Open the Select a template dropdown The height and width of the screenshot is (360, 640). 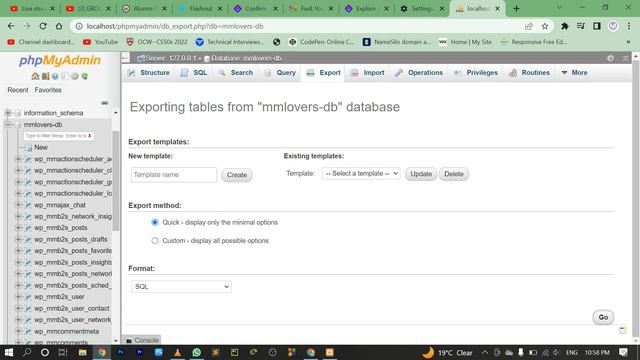pyautogui.click(x=361, y=173)
